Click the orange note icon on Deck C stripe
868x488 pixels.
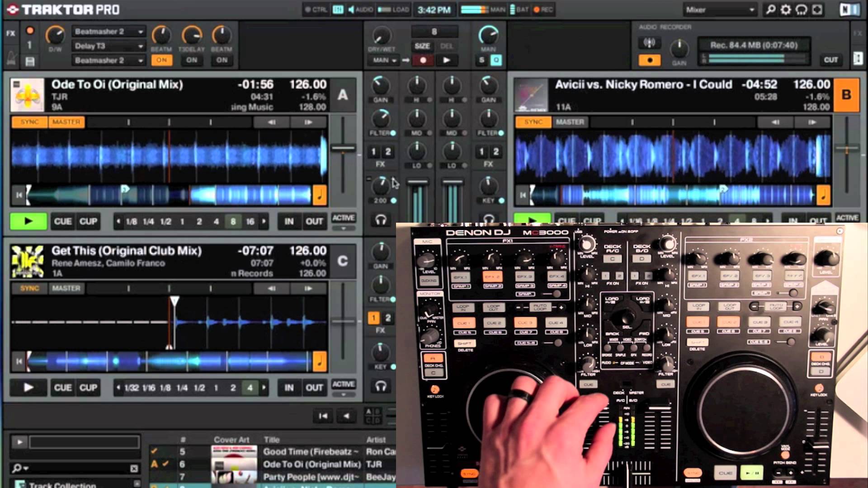(x=320, y=361)
